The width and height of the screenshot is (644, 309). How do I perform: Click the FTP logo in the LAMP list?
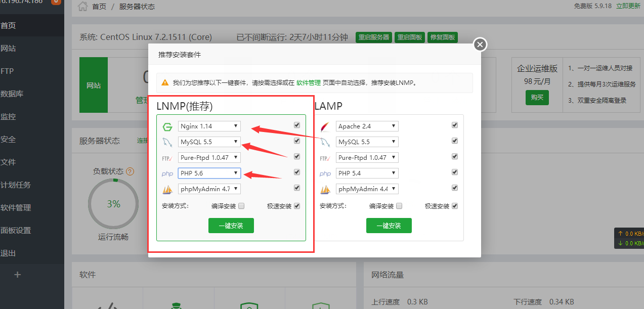click(x=325, y=158)
